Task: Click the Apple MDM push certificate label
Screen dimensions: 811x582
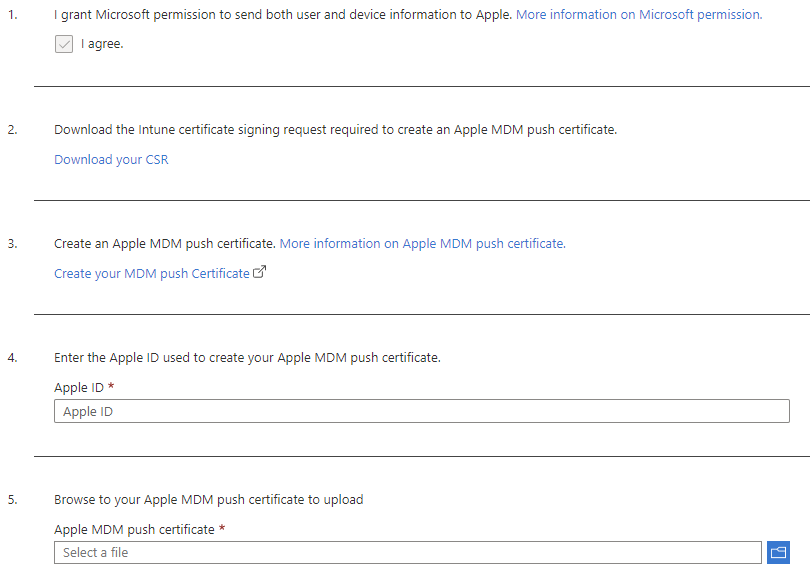Action: coord(134,529)
